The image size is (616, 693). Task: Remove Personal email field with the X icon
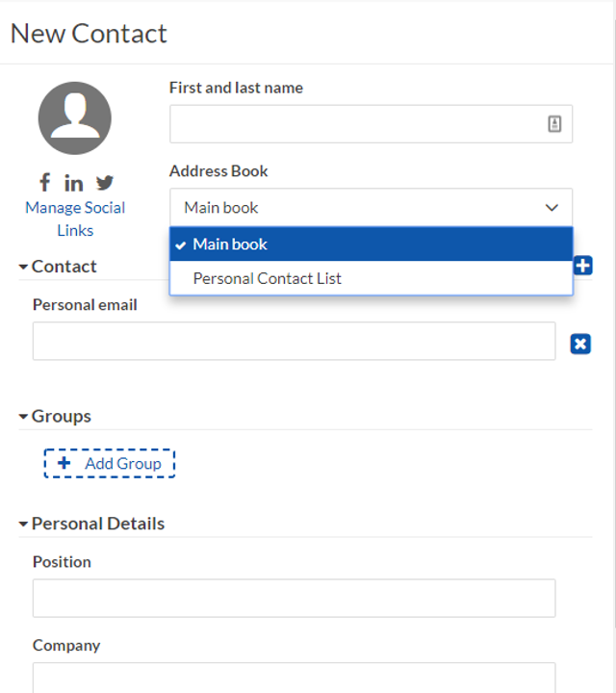580,344
